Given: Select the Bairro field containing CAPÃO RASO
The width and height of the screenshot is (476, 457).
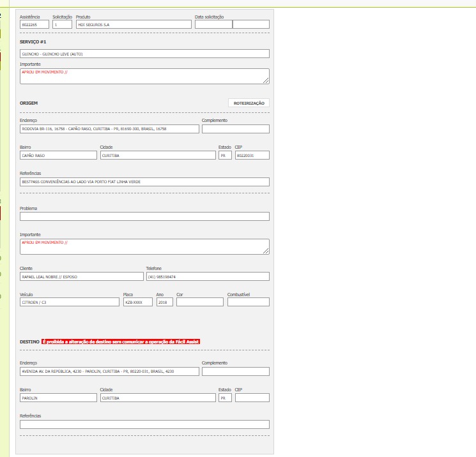Looking at the screenshot, I should click(x=58, y=155).
